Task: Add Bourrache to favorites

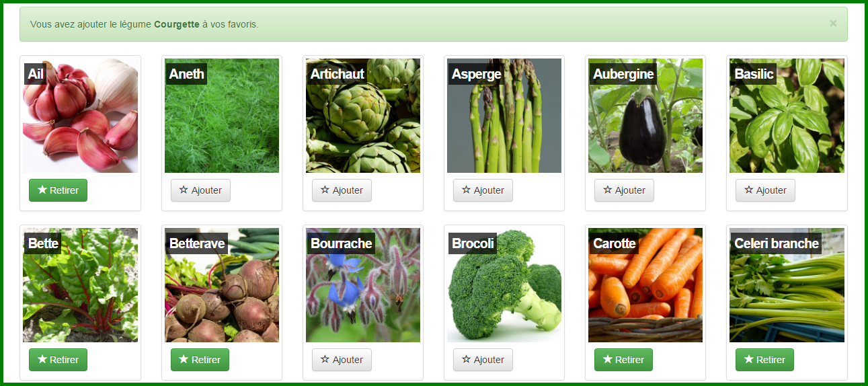Action: click(342, 360)
